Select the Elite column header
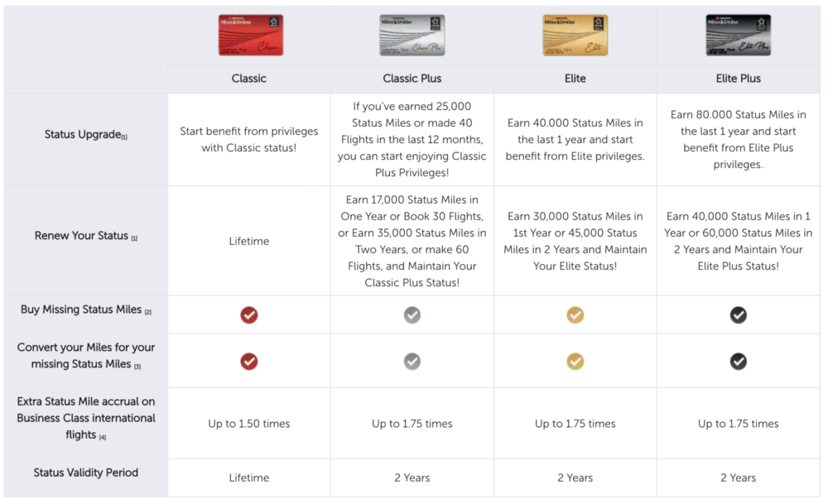 575,79
